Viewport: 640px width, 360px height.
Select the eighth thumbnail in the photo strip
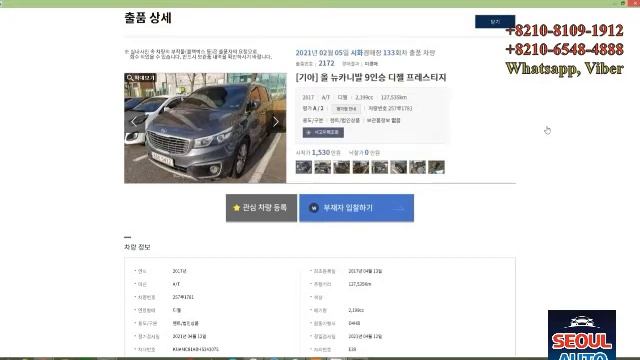click(x=436, y=167)
